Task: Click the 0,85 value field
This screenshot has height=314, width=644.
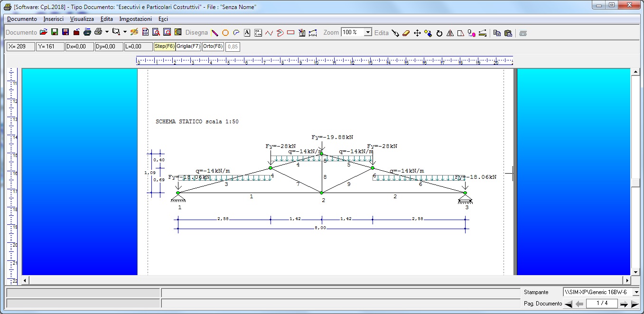Action: point(232,46)
